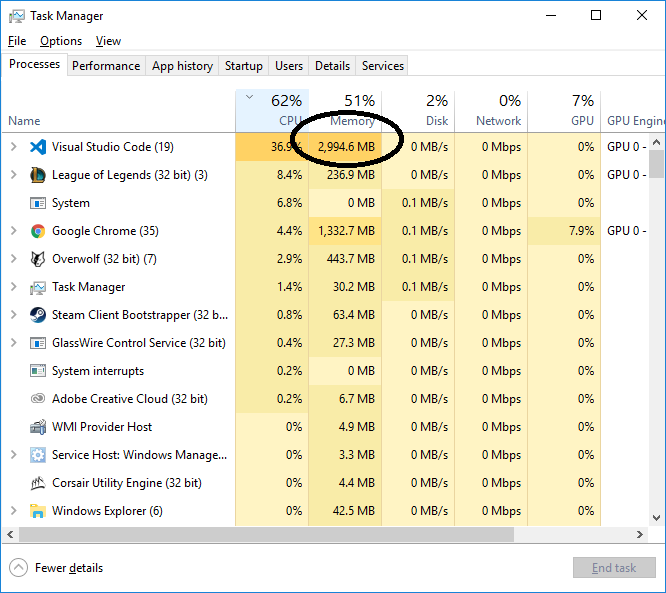This screenshot has height=593, width=666.
Task: Open the Options menu
Action: point(61,41)
